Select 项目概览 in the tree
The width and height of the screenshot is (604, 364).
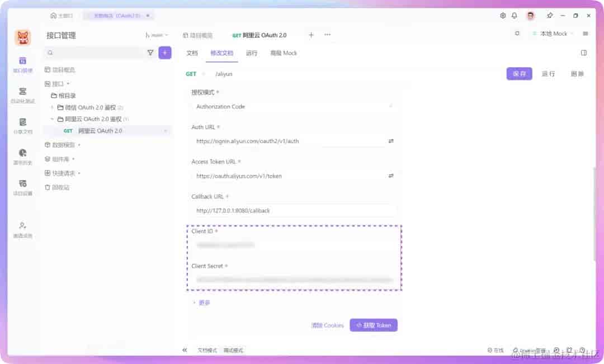tap(60, 70)
